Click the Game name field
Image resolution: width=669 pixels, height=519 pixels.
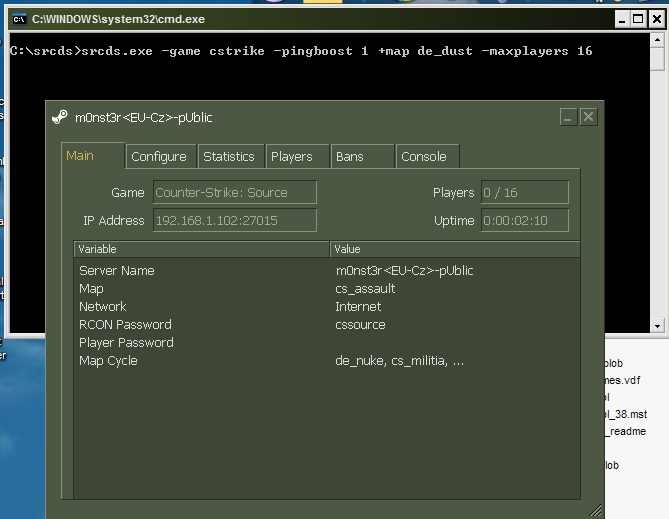(x=234, y=192)
